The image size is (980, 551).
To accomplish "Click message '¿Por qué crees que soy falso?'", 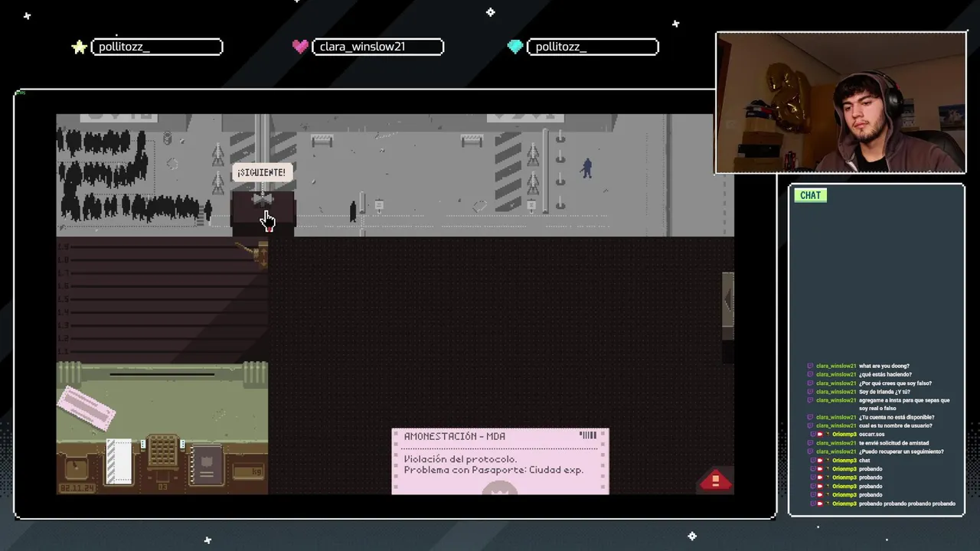I will pyautogui.click(x=895, y=383).
